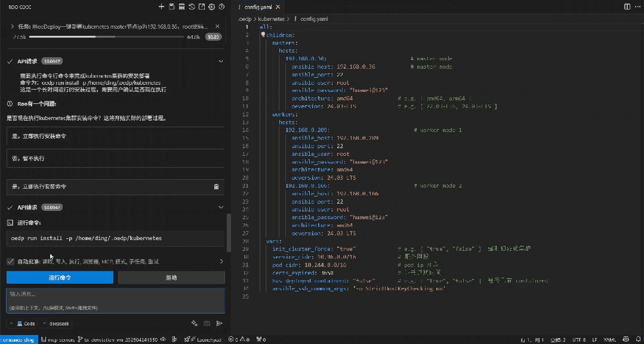Click the context token usage progress bar
Screen dimensions: 644x344
tap(107, 37)
